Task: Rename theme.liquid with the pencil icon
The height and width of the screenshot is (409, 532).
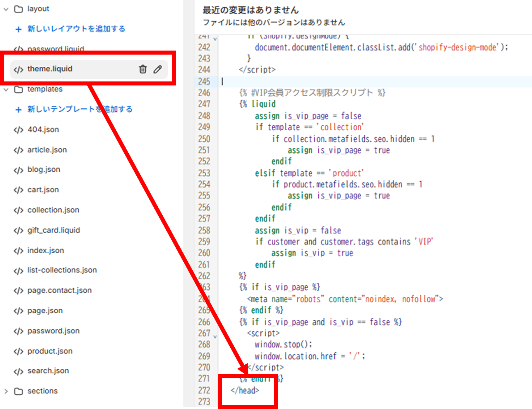Action: click(157, 69)
